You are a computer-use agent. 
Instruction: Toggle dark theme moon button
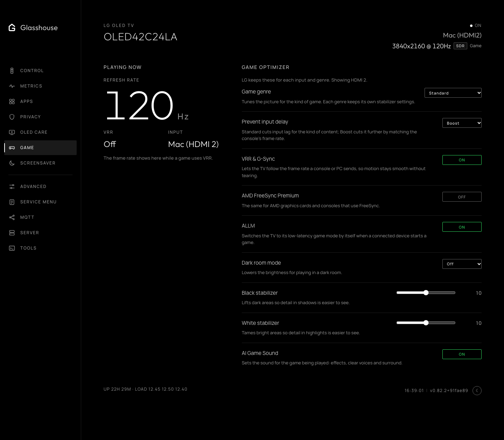click(477, 391)
